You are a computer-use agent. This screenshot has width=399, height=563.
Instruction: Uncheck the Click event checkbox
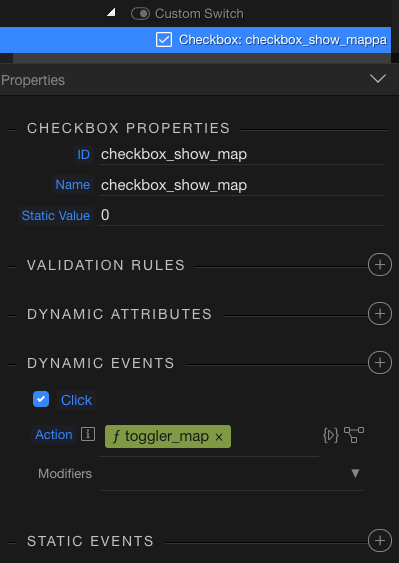point(41,399)
